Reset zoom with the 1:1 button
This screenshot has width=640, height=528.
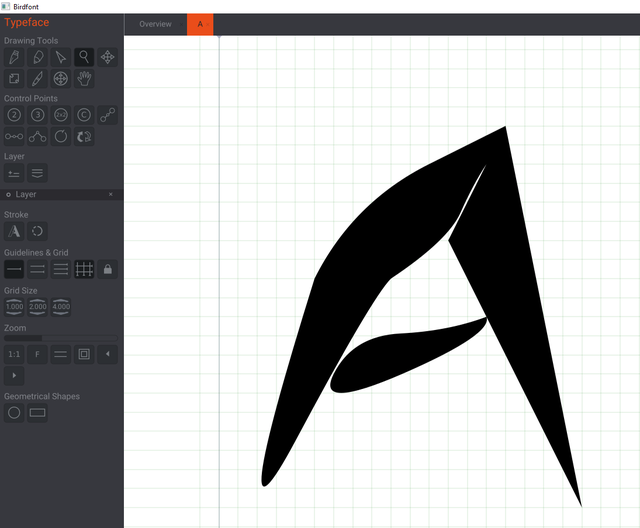[x=14, y=354]
